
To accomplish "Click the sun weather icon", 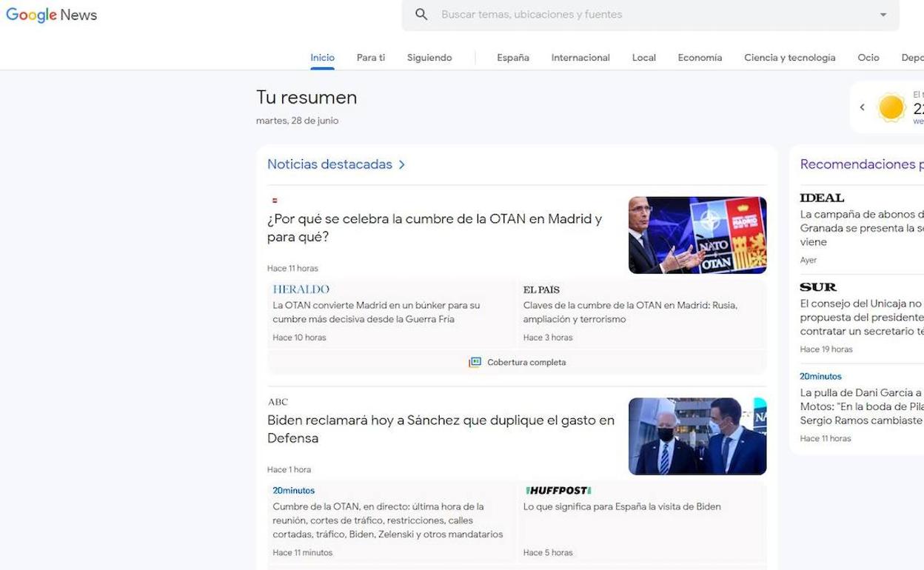I will point(891,107).
